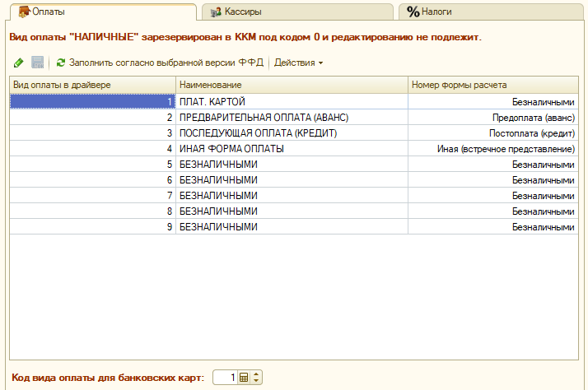Open the Действия dropdown menu
Image resolution: width=588 pixels, height=390 pixels.
[298, 63]
